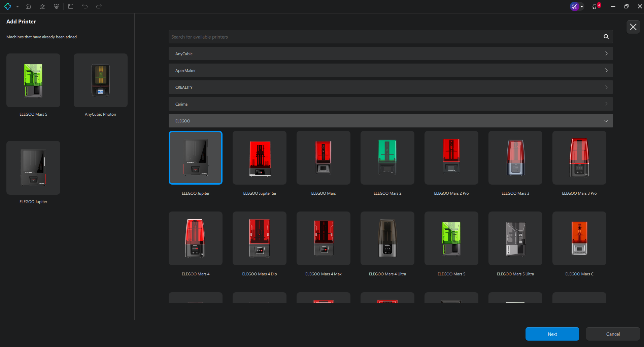
Task: Click the 'ELEGOO Jupiter Se' label text
Action: pos(260,193)
